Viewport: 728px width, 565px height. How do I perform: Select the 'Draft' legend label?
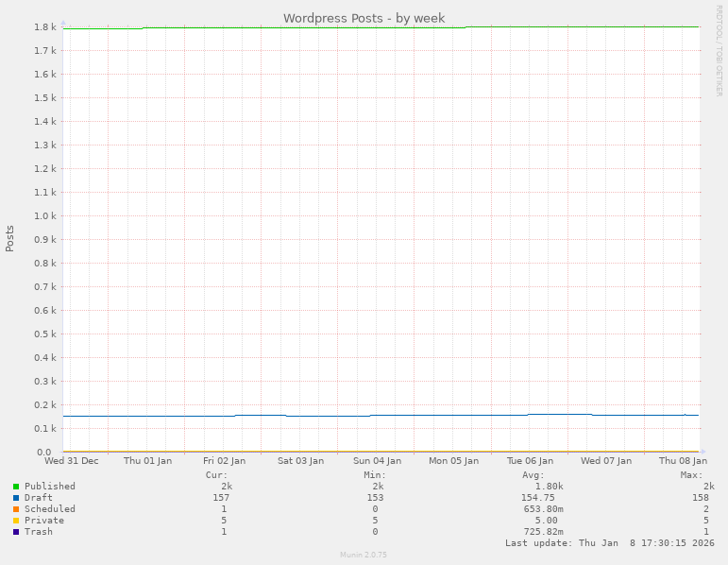click(x=39, y=498)
